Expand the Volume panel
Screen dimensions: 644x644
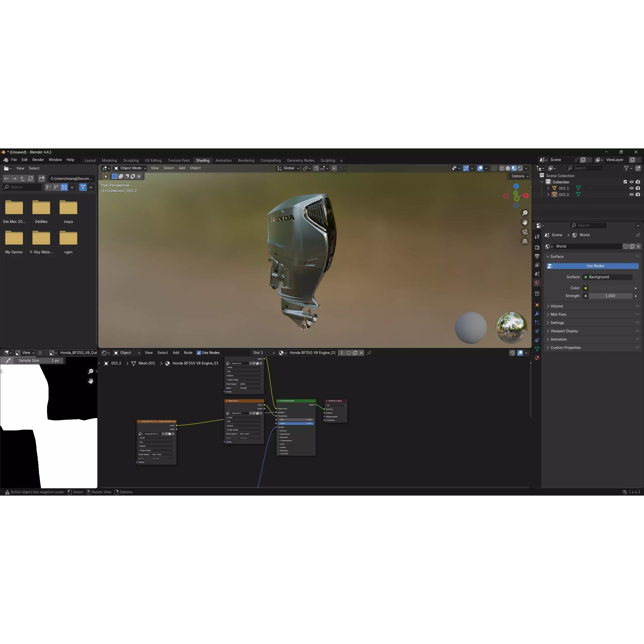click(556, 306)
